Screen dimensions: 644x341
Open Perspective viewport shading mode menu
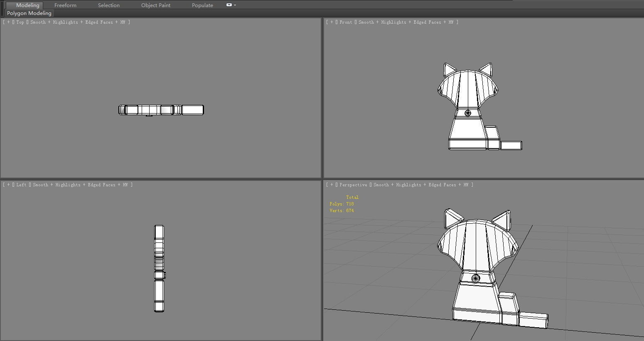(421, 185)
